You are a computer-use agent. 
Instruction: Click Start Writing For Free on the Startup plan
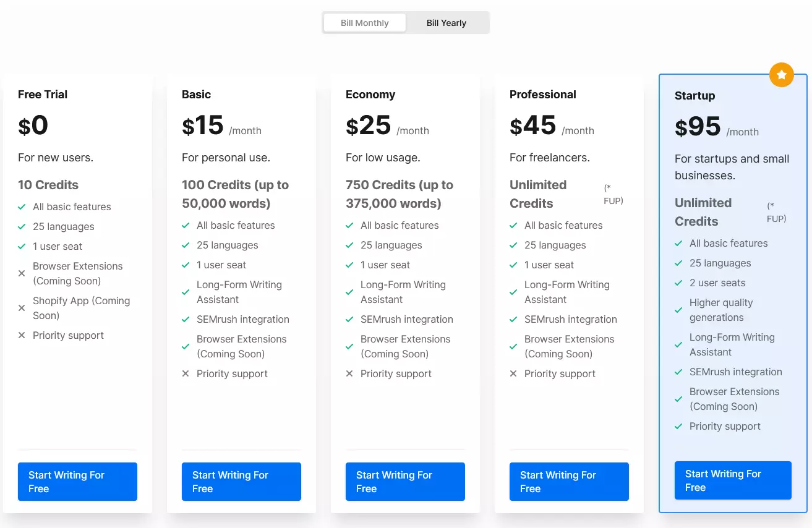tap(732, 480)
